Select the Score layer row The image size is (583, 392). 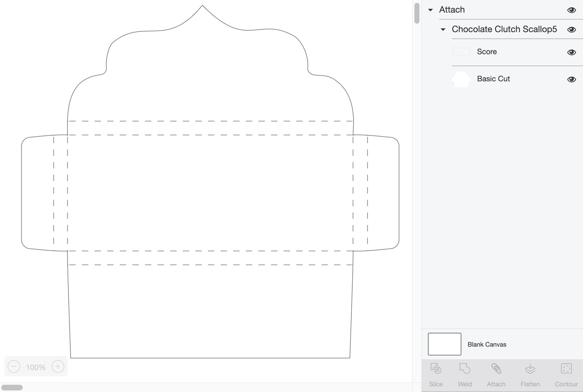pyautogui.click(x=517, y=52)
